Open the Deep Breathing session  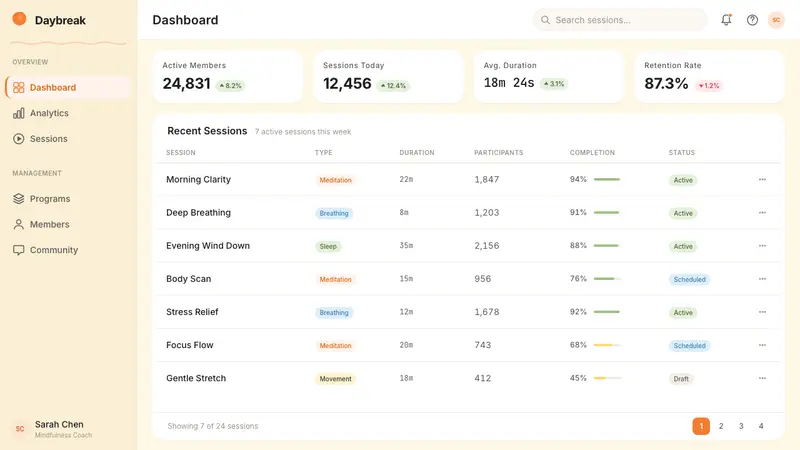(x=198, y=213)
